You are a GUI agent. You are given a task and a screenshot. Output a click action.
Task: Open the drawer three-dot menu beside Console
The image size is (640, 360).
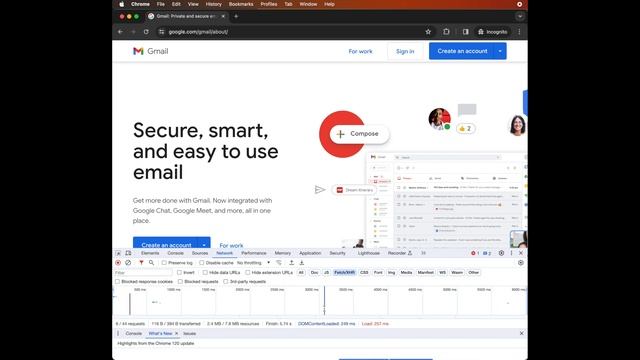tap(118, 333)
